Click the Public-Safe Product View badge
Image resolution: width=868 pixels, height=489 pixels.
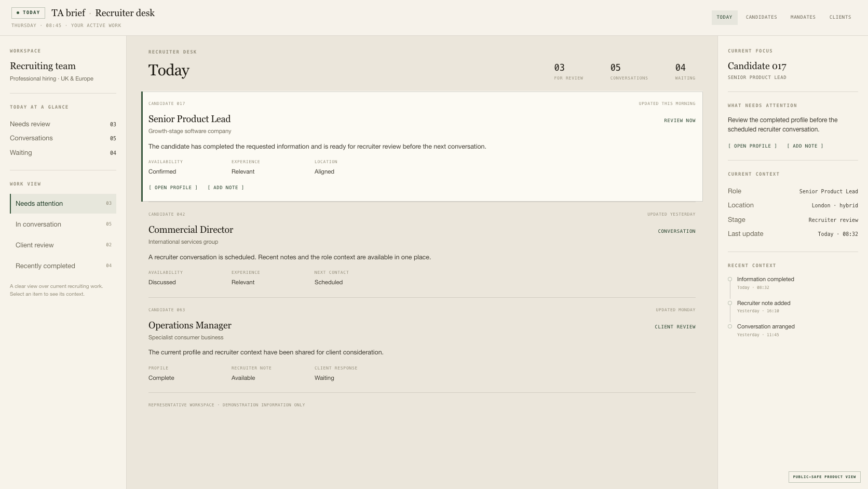[x=824, y=477]
